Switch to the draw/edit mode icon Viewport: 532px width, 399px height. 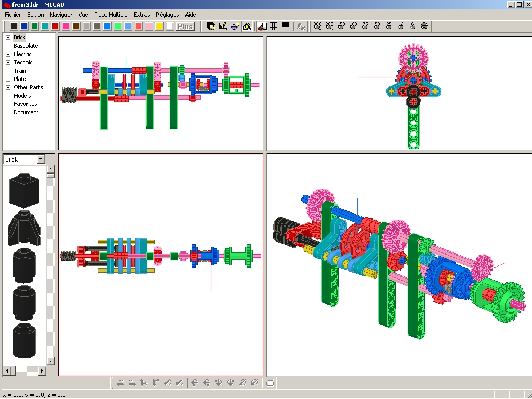click(223, 26)
